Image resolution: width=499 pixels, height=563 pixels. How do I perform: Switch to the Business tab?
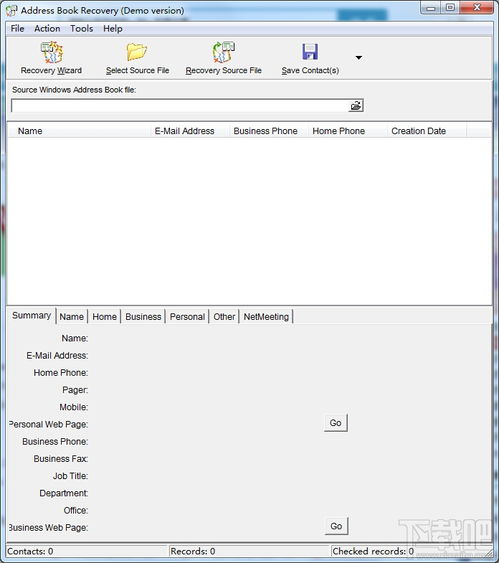click(x=143, y=317)
